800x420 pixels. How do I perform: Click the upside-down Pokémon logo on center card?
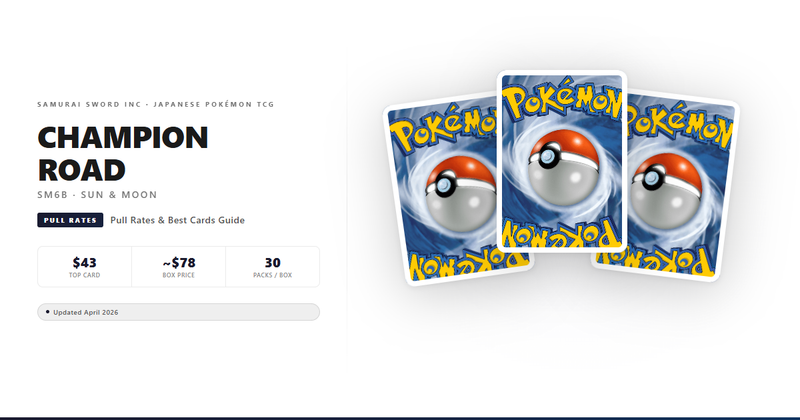pos(562,232)
